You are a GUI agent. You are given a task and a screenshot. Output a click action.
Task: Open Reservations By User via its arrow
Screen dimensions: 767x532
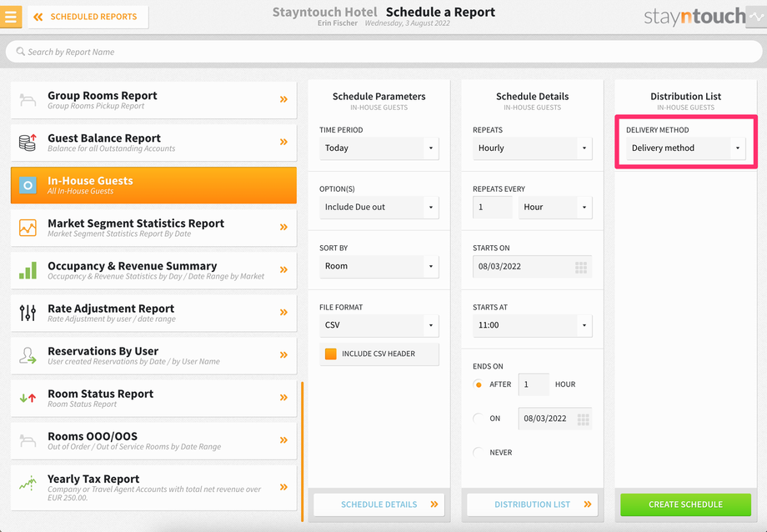point(283,355)
